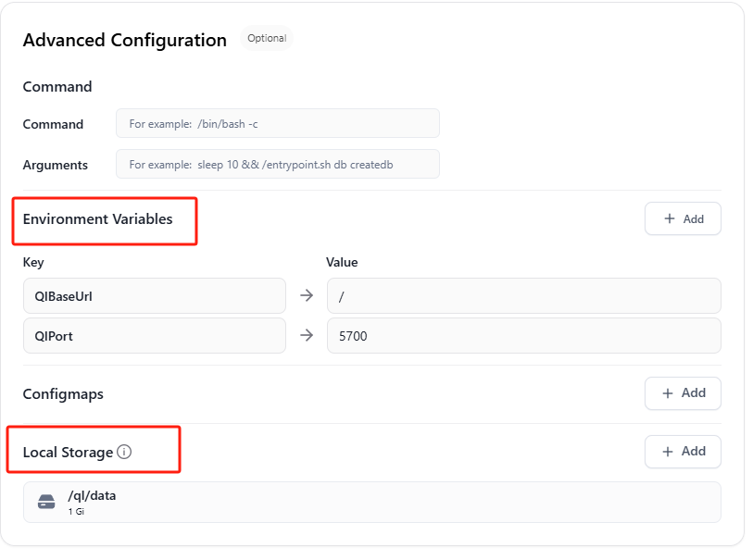Click the Local Storage heading text
The height and width of the screenshot is (560, 753).
pos(68,453)
